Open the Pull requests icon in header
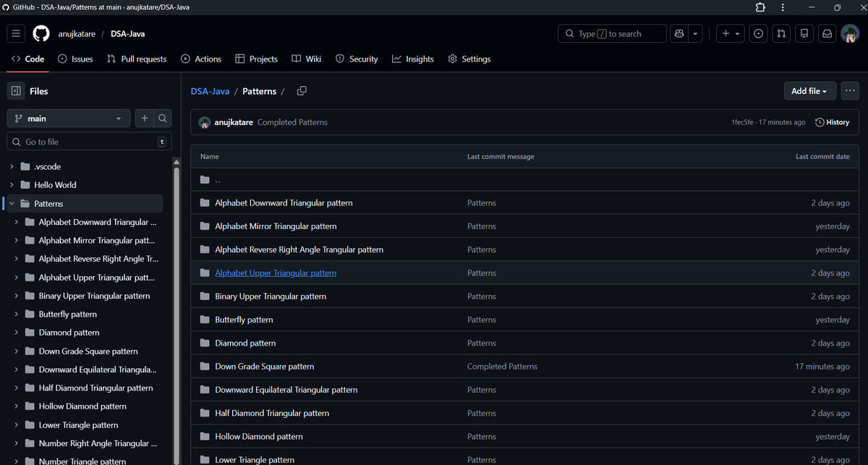The width and height of the screenshot is (868, 465). 781,34
